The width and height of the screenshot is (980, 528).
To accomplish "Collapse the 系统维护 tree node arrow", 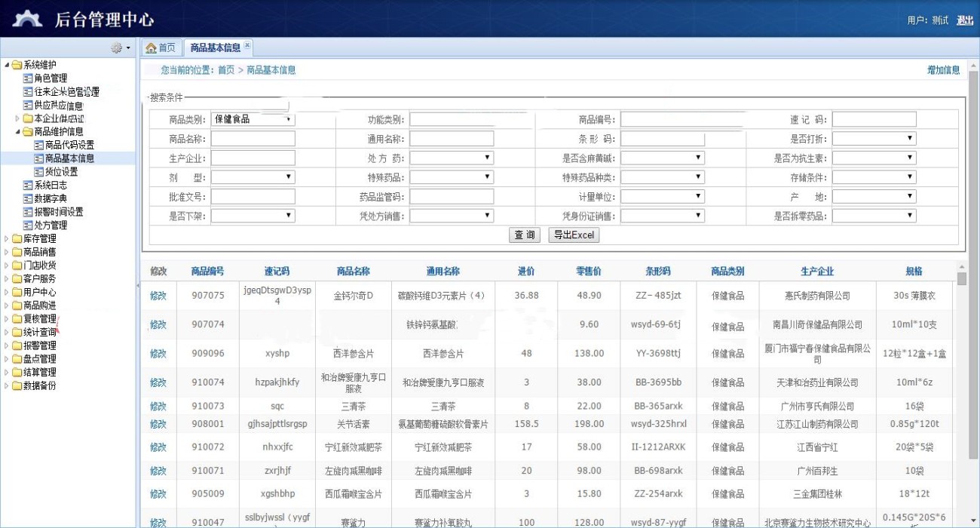I will pos(7,65).
